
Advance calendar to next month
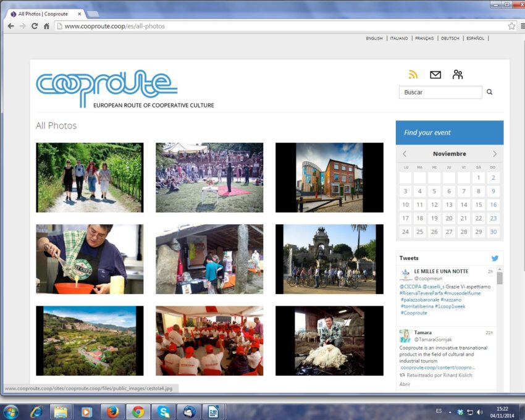(x=495, y=154)
